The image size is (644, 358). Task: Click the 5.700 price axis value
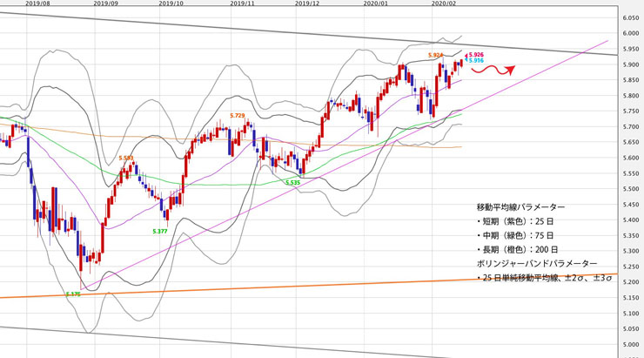click(630, 126)
